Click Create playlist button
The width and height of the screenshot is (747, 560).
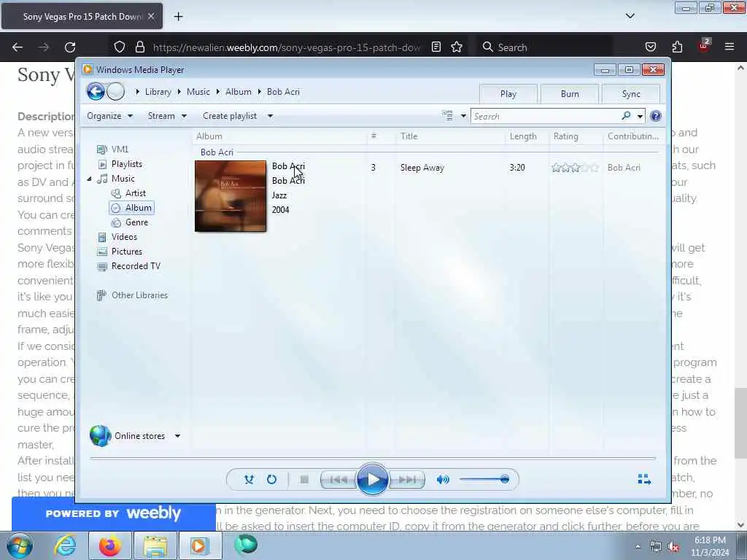230,116
